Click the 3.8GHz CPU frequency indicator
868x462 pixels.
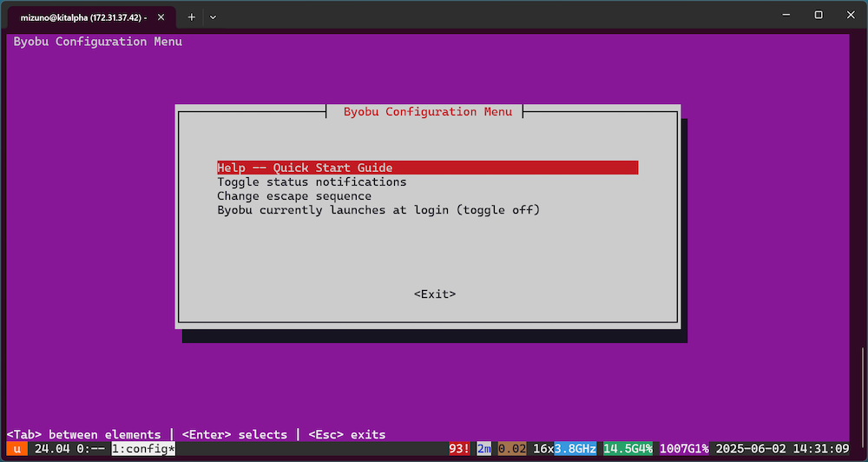click(x=575, y=449)
